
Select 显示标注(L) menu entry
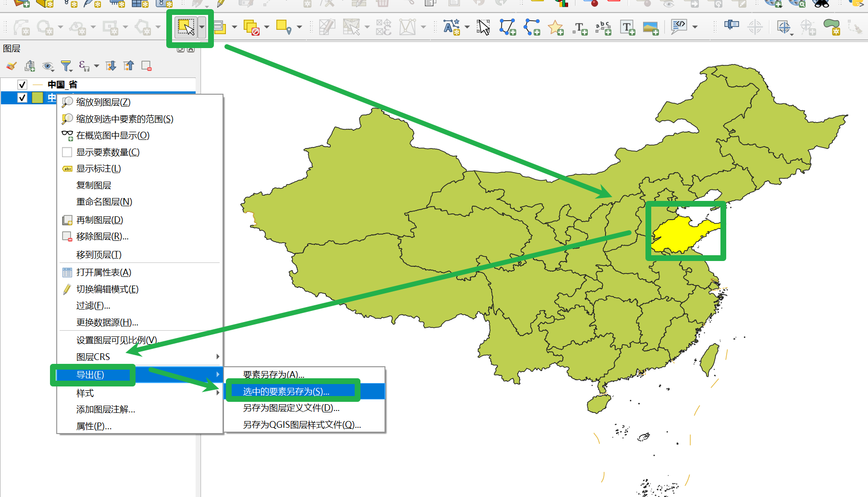140,169
